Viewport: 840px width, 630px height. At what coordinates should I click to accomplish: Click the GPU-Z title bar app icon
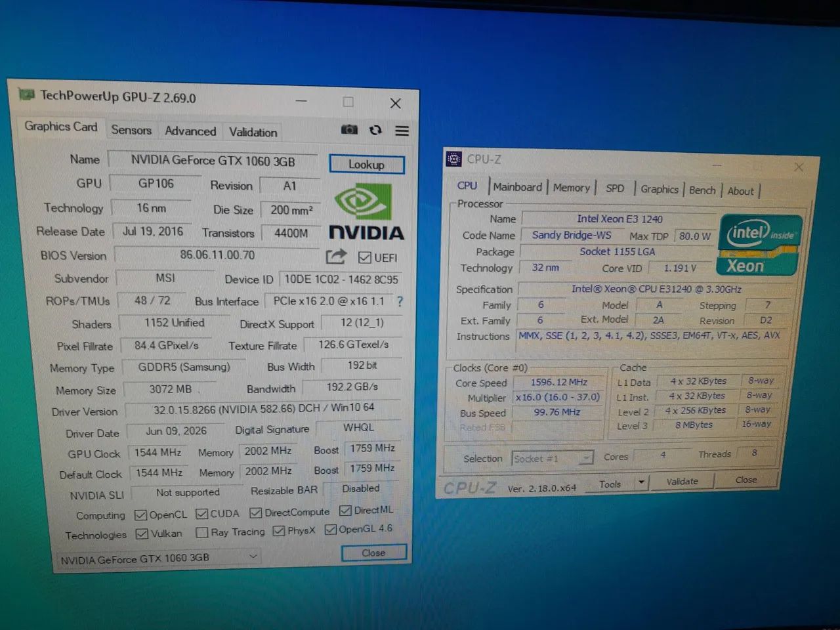pos(26,94)
